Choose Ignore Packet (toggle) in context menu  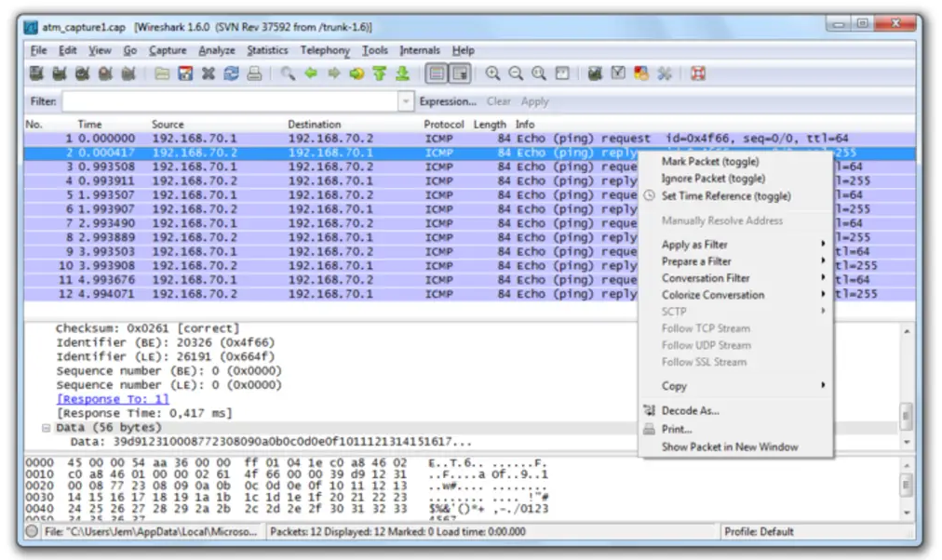(x=713, y=179)
